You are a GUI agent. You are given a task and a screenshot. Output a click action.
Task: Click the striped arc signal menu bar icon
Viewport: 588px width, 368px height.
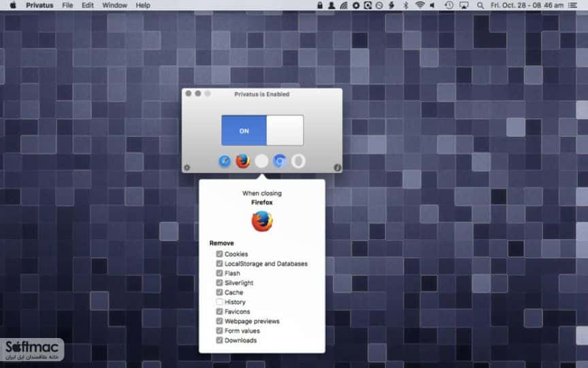pyautogui.click(x=344, y=5)
